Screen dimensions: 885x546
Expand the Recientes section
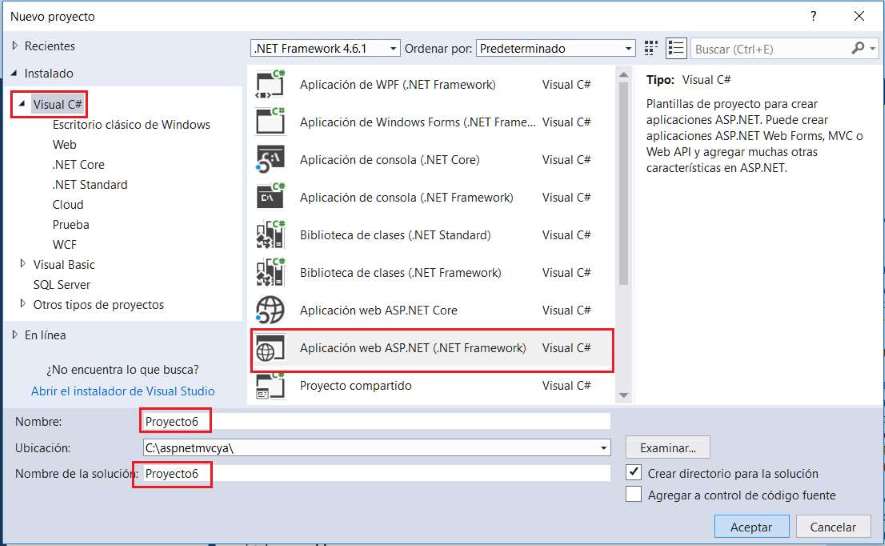point(15,46)
